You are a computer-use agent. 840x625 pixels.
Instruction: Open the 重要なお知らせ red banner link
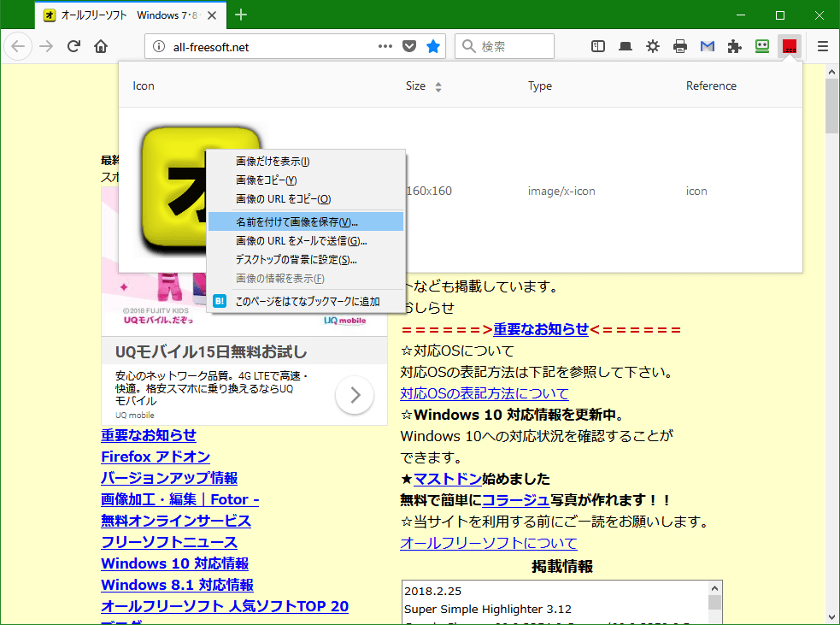(541, 329)
